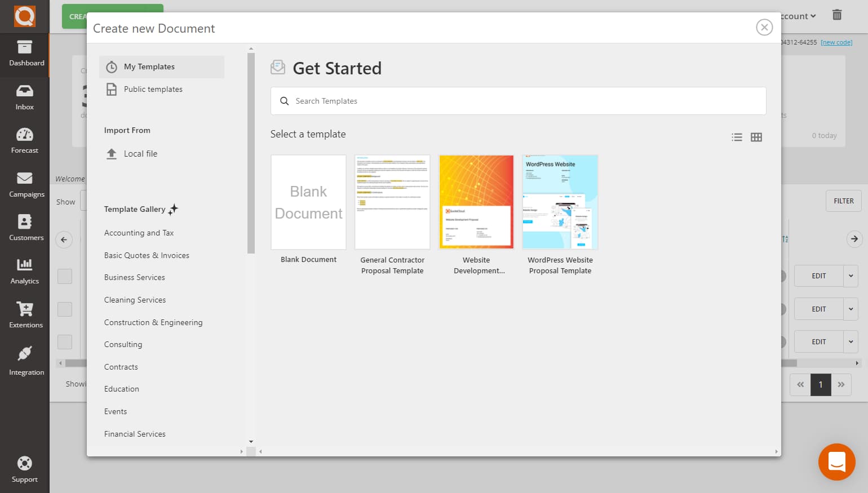
Task: Open the Construction & Engineering category
Action: tap(153, 322)
